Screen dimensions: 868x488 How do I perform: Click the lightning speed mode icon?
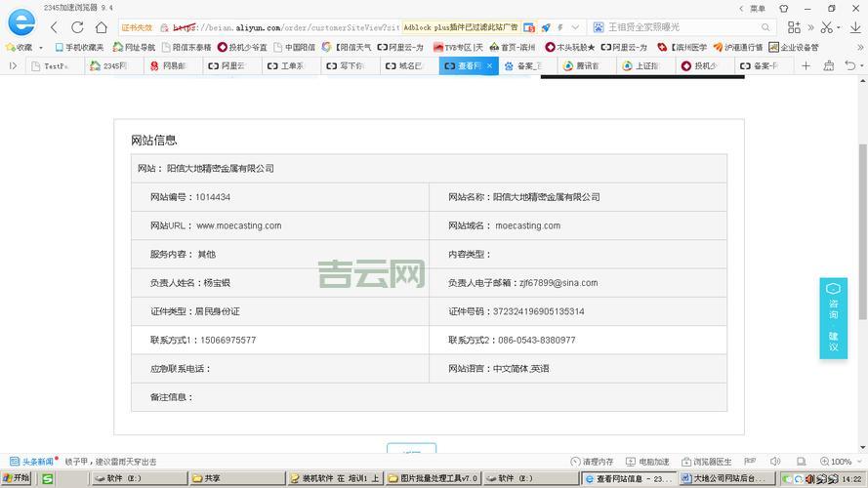coord(560,27)
